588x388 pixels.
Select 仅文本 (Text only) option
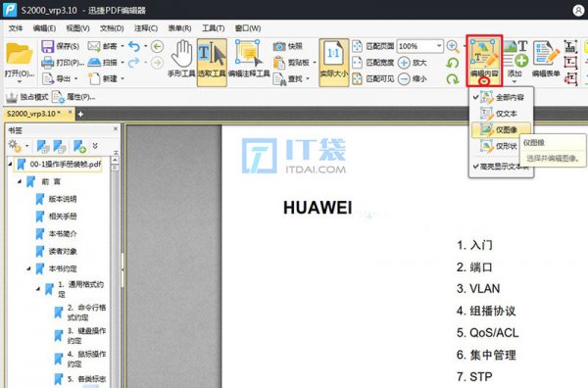[x=501, y=114]
